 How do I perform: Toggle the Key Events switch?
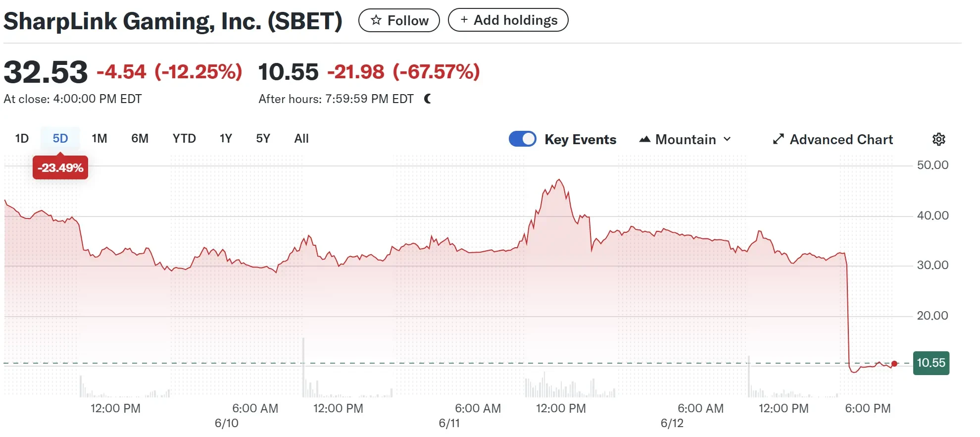tap(522, 139)
